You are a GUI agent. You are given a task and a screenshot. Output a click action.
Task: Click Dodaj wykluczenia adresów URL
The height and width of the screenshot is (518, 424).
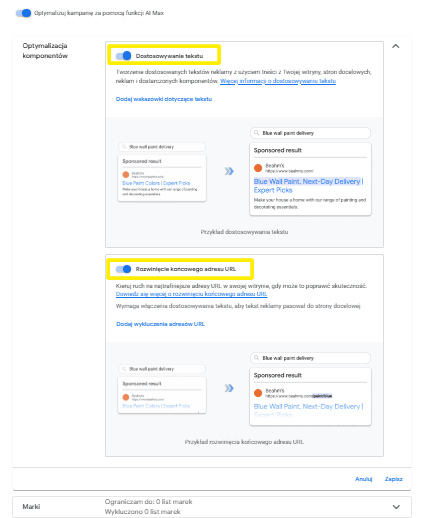pos(160,324)
